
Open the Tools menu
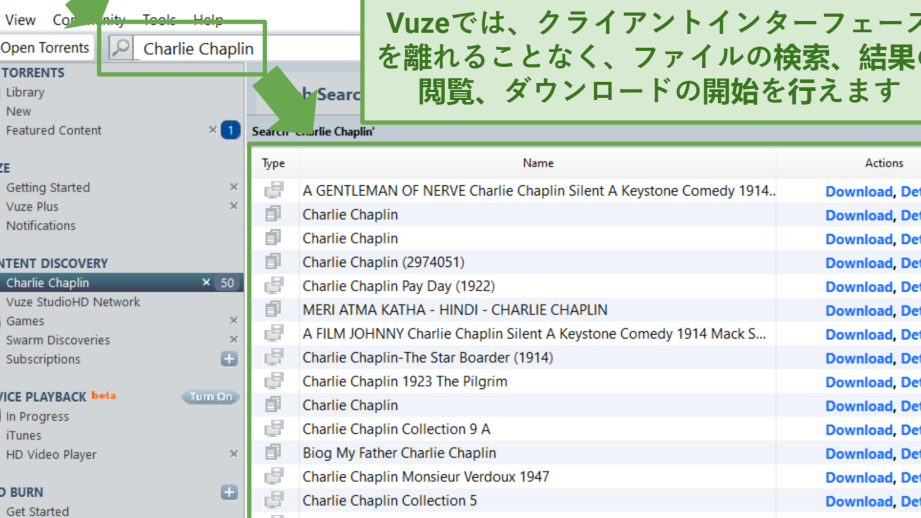[159, 20]
